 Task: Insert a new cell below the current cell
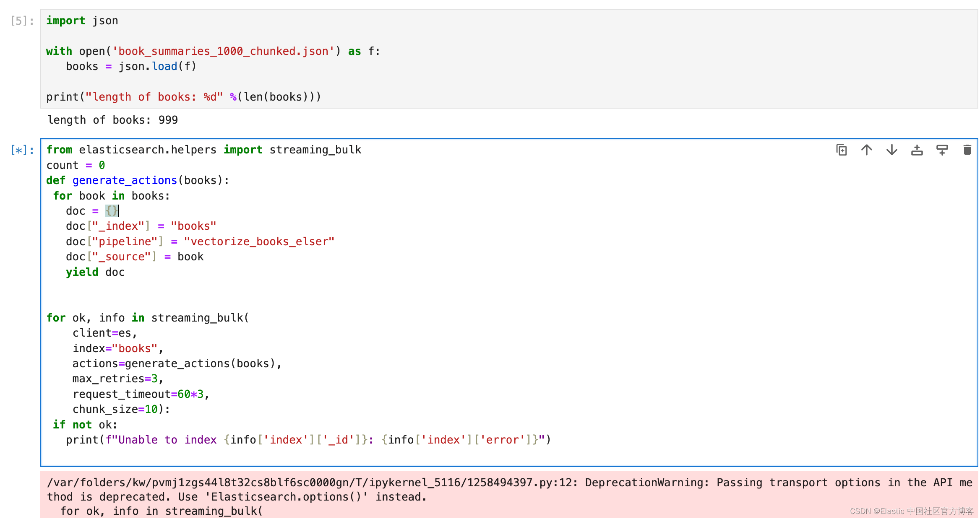coord(942,150)
